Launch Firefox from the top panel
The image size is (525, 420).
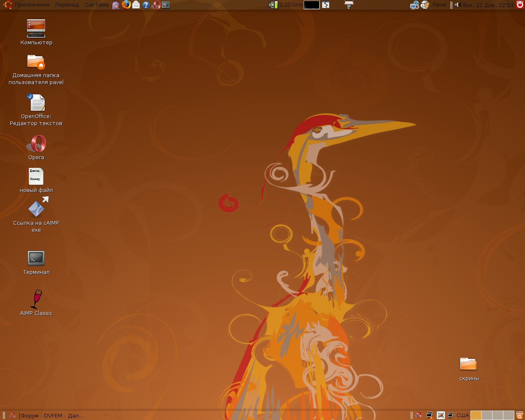tap(126, 5)
